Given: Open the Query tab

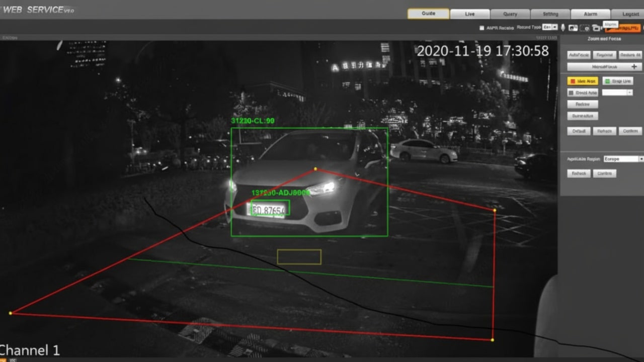Looking at the screenshot, I should pyautogui.click(x=510, y=14).
